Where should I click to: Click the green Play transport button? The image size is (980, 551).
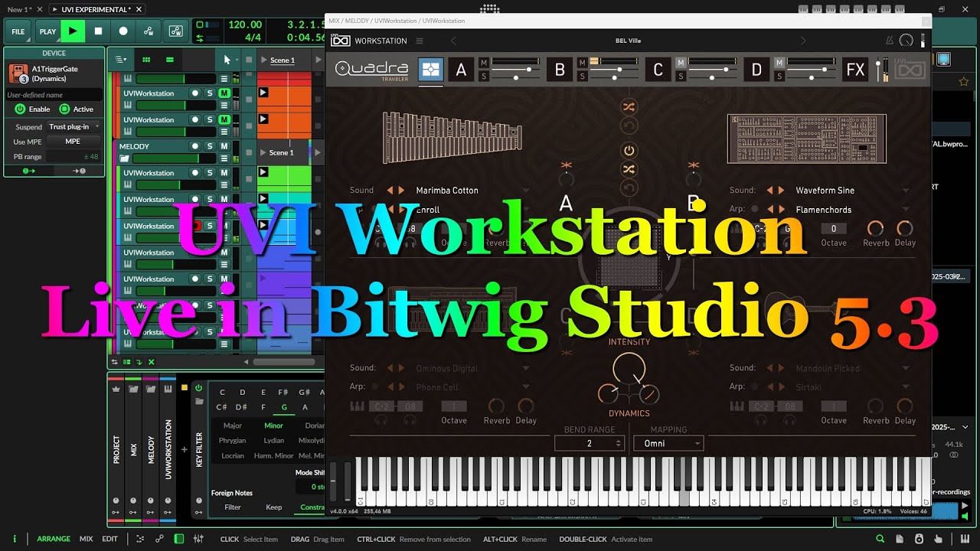coord(72,31)
